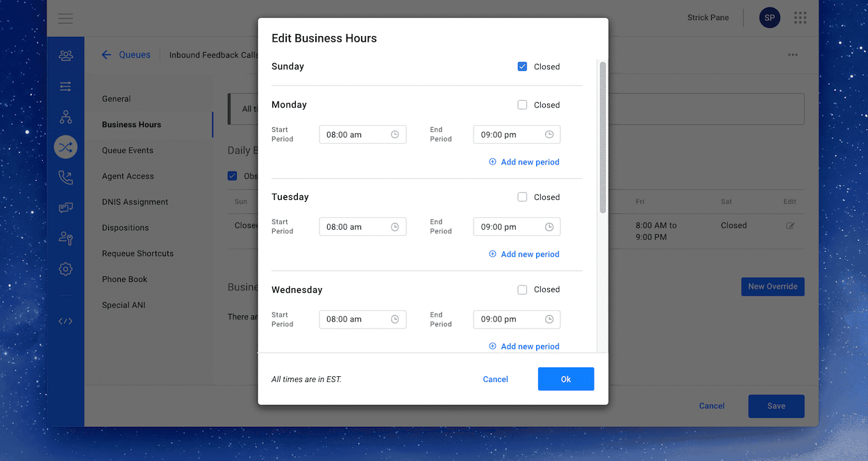Toggle the checkbox under Daily heading
Viewport: 868px width, 461px height.
[x=233, y=176]
